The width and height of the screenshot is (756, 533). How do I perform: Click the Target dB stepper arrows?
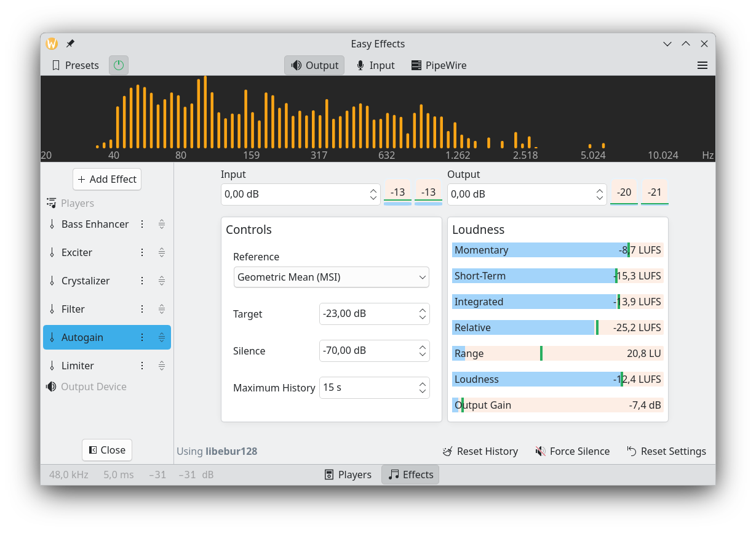423,314
